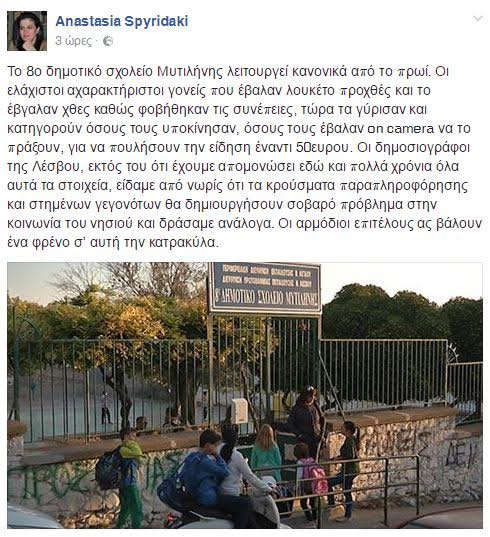The width and height of the screenshot is (490, 537).
Task: Click the blue school sign in the photo
Action: click(x=264, y=288)
